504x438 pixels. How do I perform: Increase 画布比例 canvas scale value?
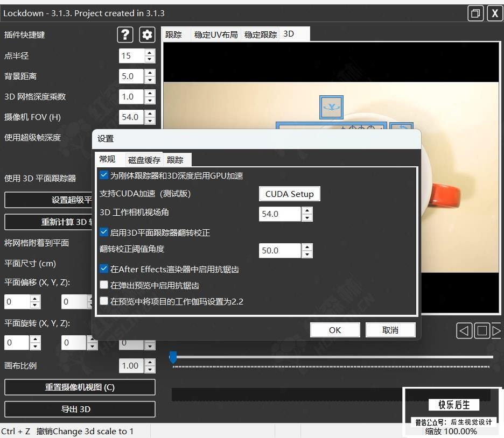150,362
